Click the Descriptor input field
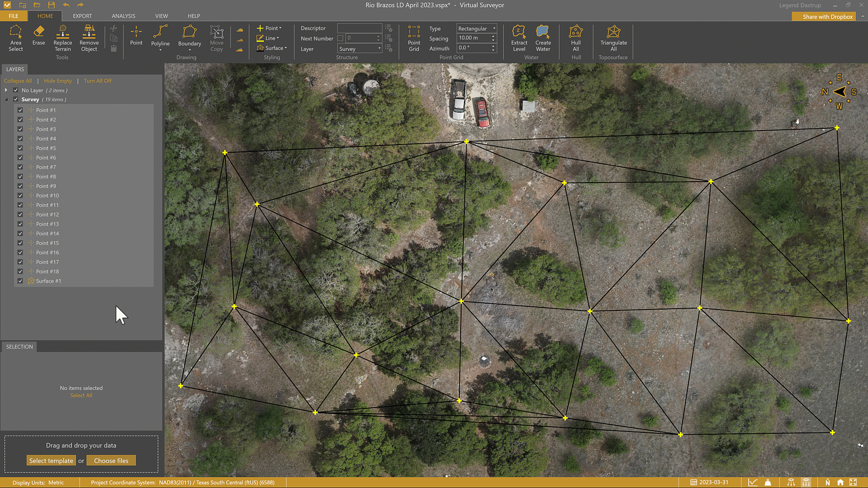 (359, 28)
